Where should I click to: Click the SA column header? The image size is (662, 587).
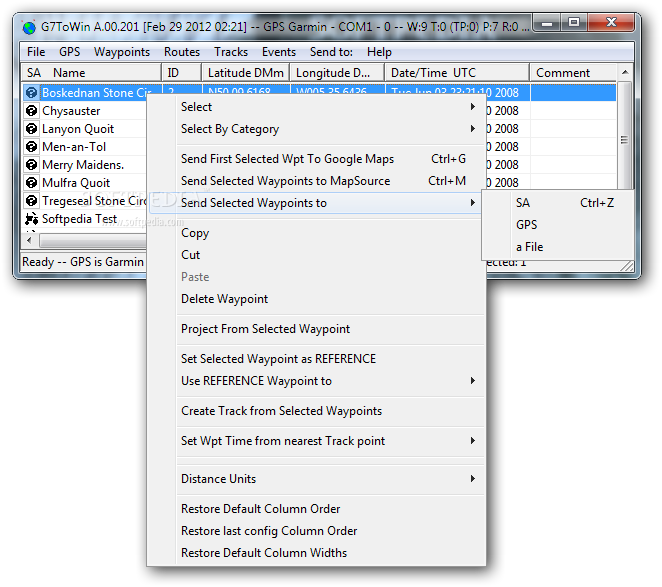(34, 73)
